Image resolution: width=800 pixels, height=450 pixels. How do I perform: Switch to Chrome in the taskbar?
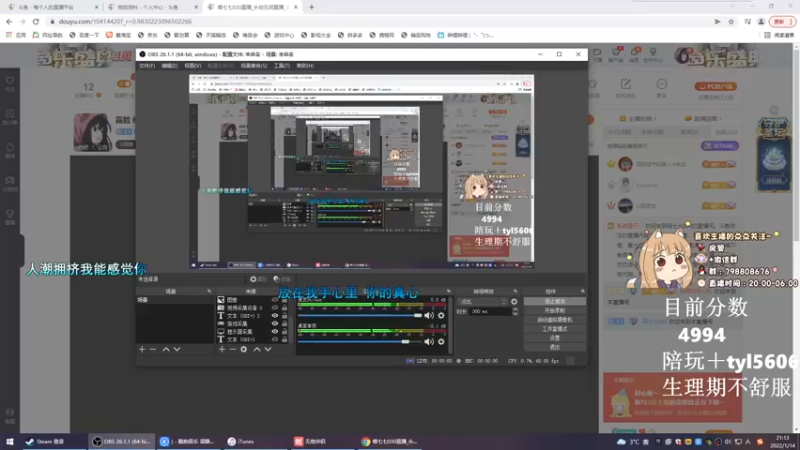390,441
